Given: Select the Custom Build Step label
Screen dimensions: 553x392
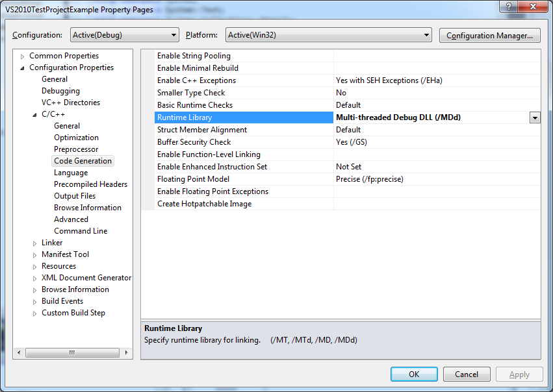Looking at the screenshot, I should coord(73,313).
